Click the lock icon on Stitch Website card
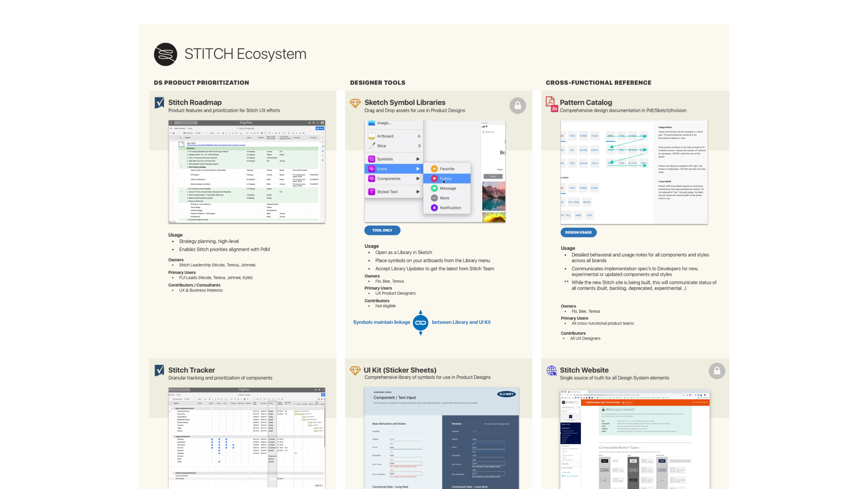 tap(717, 371)
